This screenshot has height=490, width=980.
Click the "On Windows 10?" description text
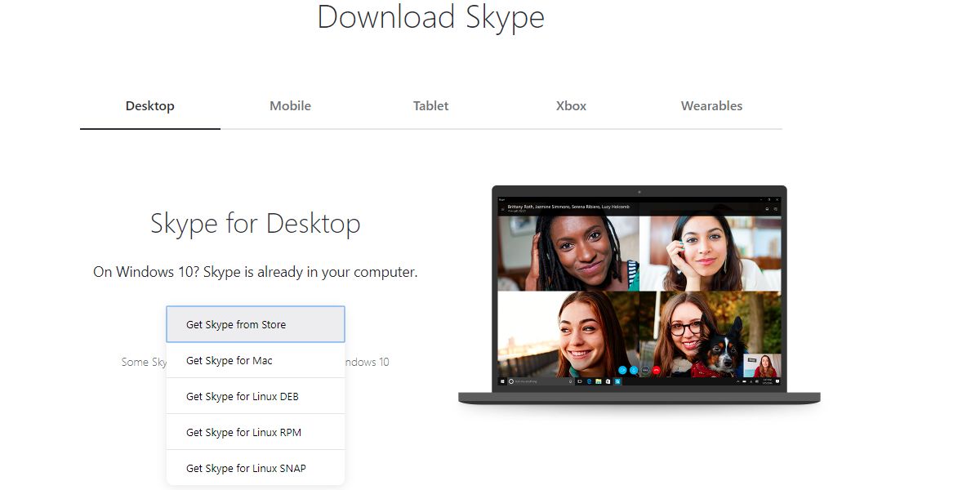tap(256, 272)
